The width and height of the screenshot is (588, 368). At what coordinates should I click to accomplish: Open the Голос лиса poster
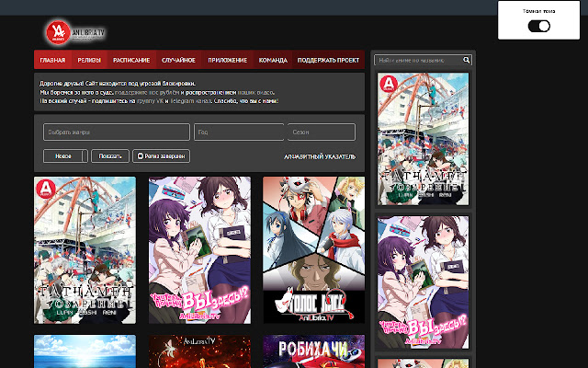pyautogui.click(x=313, y=250)
